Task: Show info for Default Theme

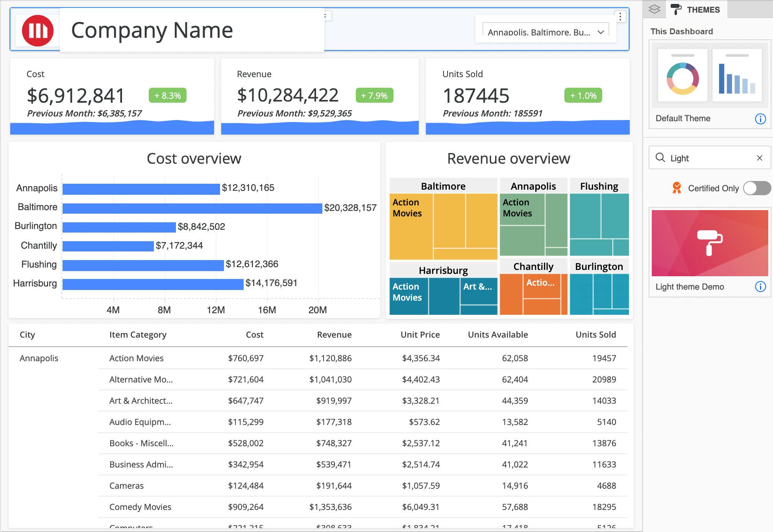Action: coord(760,119)
